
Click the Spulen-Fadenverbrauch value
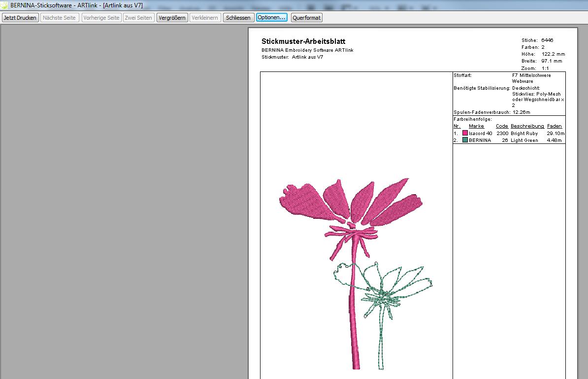point(523,112)
